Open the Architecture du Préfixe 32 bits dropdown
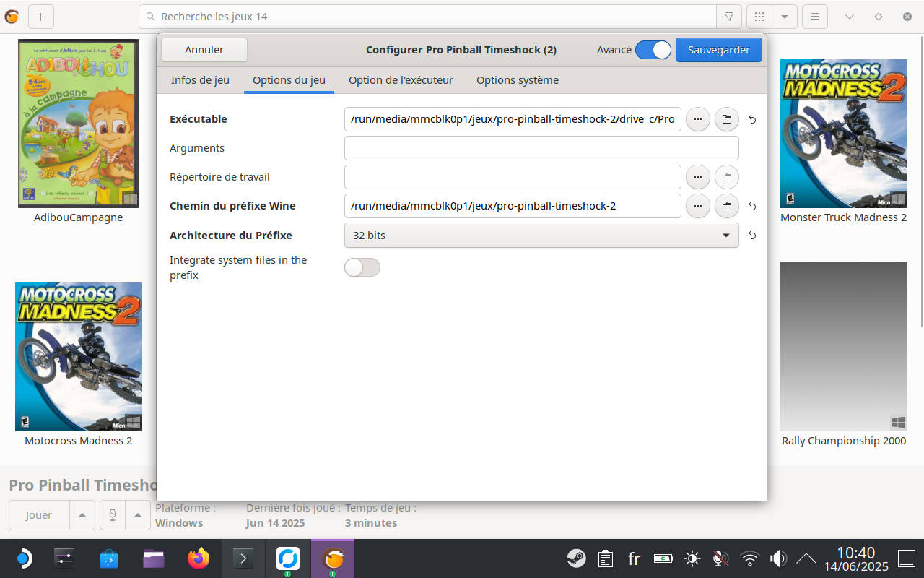 pyautogui.click(x=541, y=236)
